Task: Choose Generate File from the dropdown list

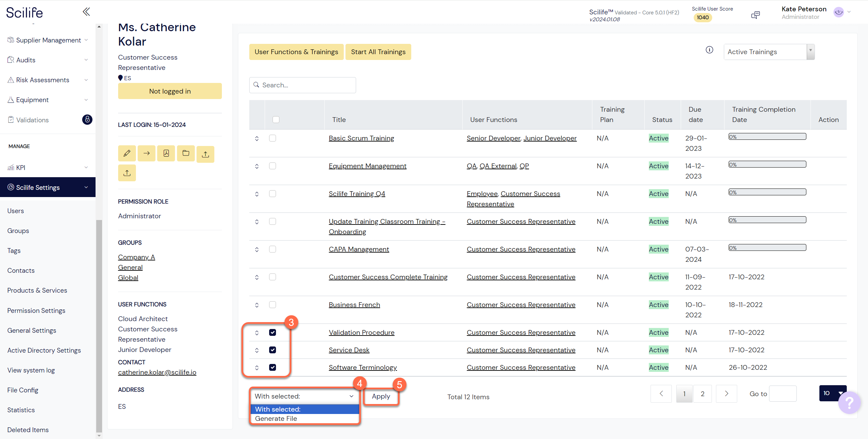Action: (304, 418)
